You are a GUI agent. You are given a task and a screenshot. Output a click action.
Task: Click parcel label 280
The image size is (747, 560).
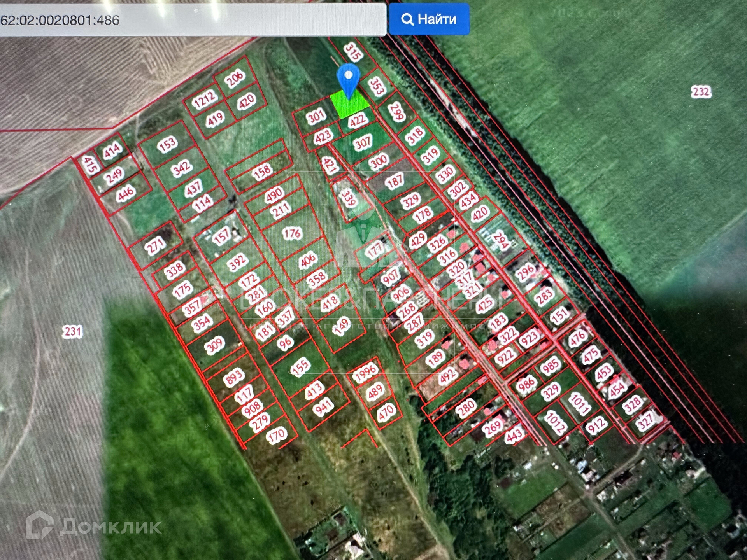(466, 408)
